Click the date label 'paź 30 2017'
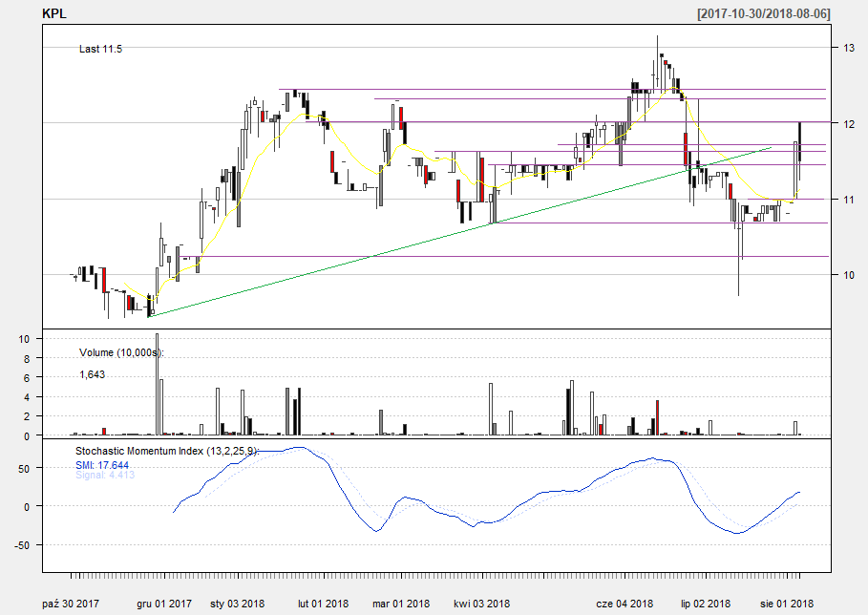Viewport: 868px width, 615px height. point(71,604)
